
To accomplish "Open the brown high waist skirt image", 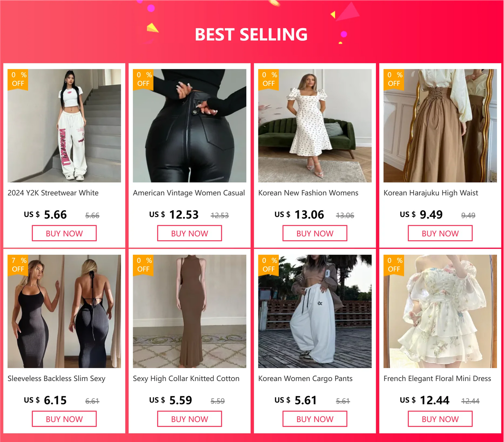I will [440, 125].
